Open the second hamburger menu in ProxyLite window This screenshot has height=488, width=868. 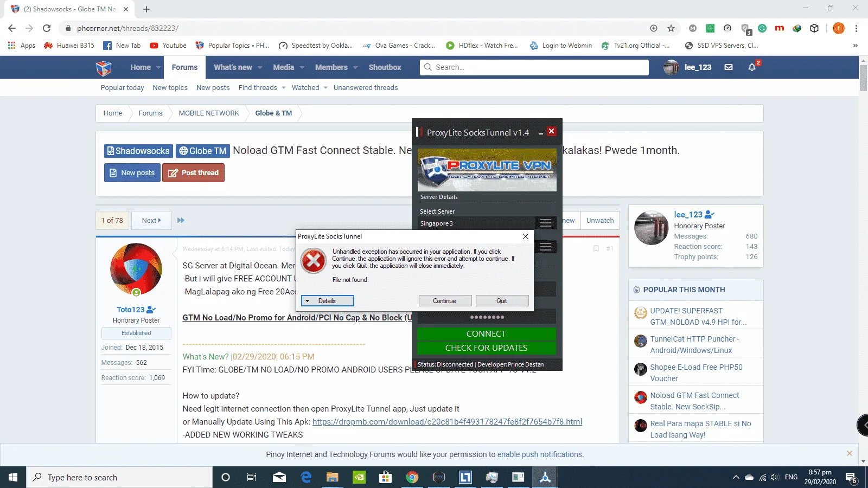[x=546, y=247]
